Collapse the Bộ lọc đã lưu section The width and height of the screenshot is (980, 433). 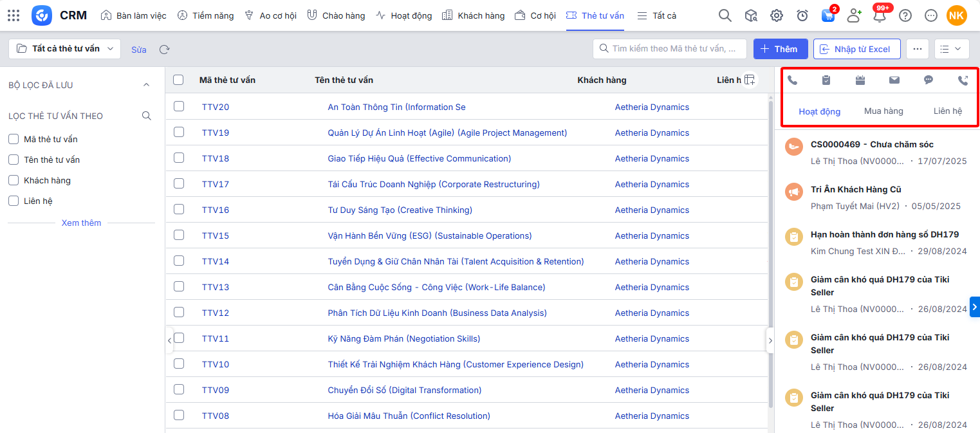[x=146, y=85]
